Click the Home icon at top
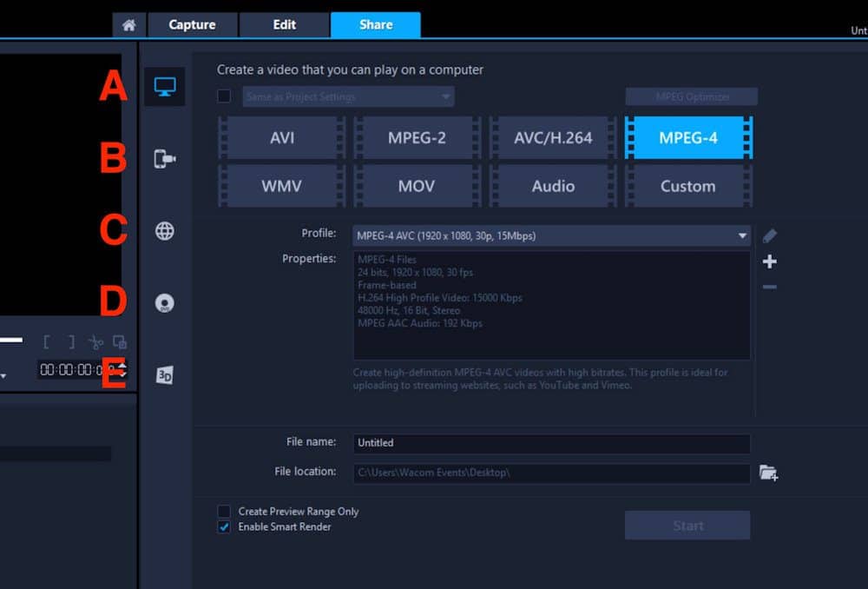This screenshot has width=868, height=589. coord(129,24)
